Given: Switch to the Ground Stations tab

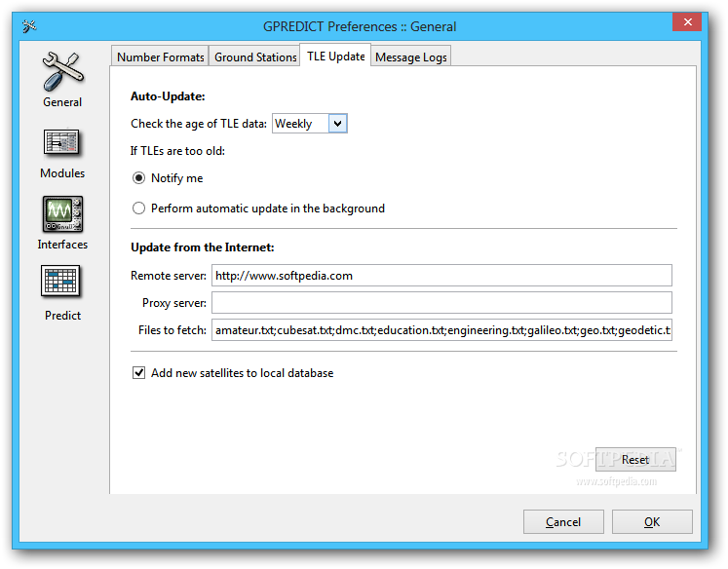Looking at the screenshot, I should click(x=255, y=57).
